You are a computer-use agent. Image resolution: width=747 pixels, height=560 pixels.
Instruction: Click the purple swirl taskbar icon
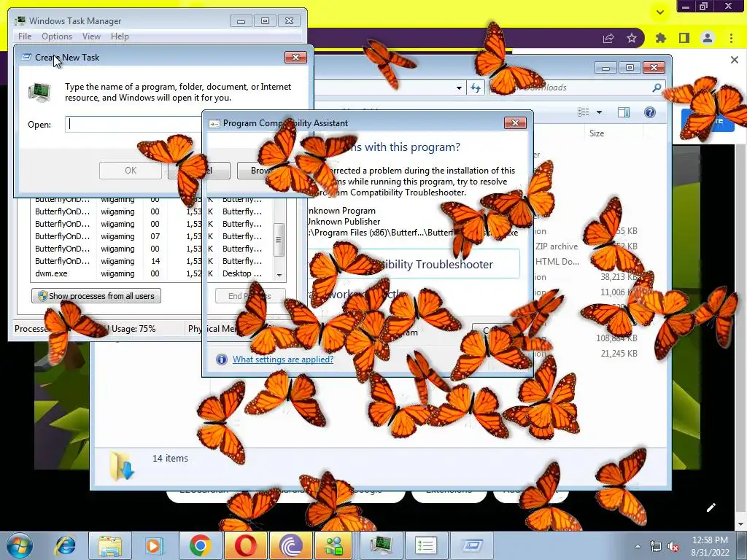tap(290, 545)
